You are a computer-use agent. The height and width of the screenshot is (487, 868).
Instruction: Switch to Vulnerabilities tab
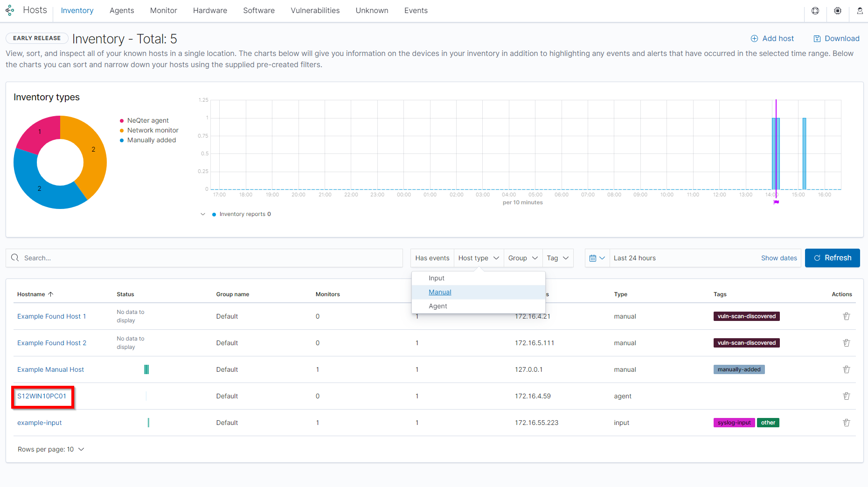click(315, 10)
